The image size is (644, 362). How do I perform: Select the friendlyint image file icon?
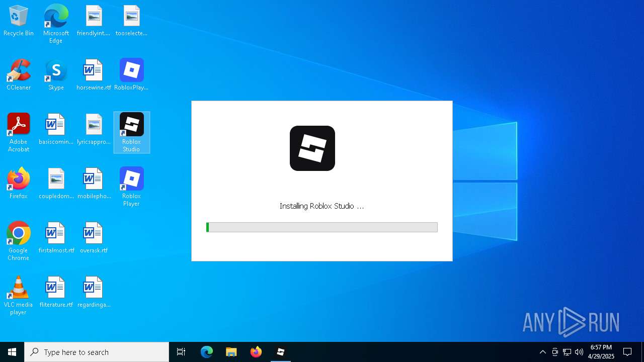coord(94,21)
